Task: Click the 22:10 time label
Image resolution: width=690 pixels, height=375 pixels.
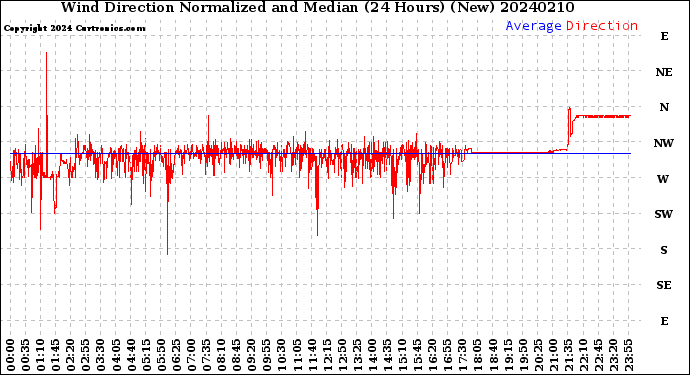Action: [x=583, y=355]
